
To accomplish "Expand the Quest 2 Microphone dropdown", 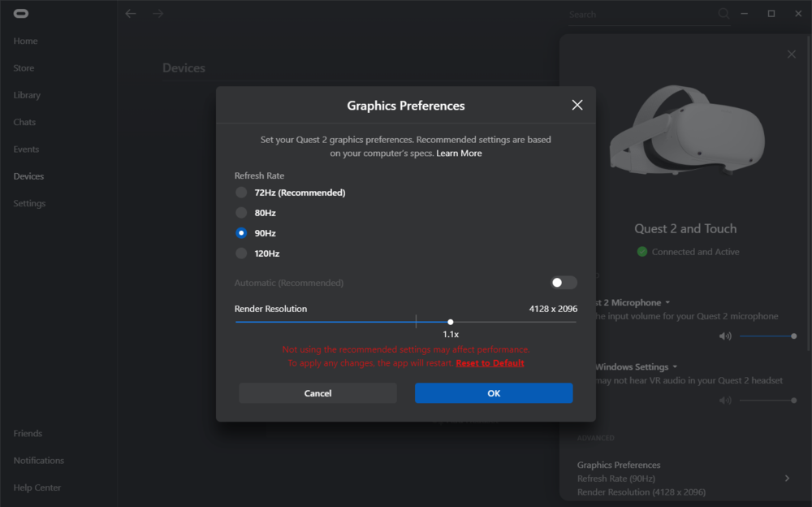I will tap(667, 302).
